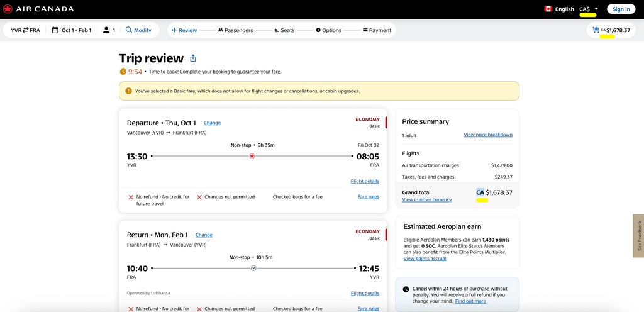Click the 08:05 arrival time
The image size is (644, 312).
369,157
